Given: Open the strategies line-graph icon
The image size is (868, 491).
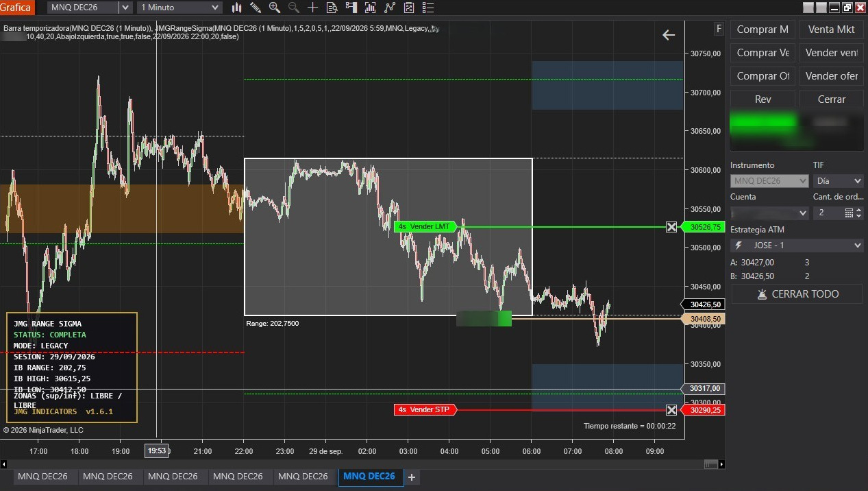Looking at the screenshot, I should (x=390, y=8).
